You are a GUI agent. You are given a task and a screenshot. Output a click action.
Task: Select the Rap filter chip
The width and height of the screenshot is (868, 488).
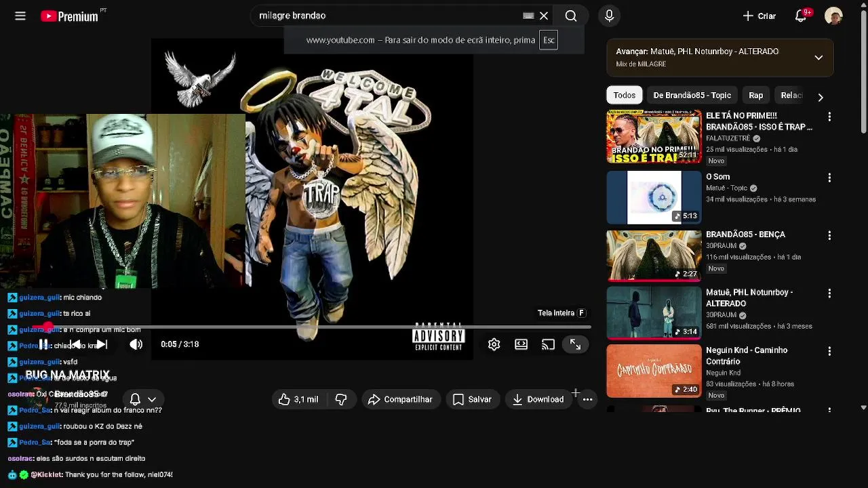coord(756,96)
